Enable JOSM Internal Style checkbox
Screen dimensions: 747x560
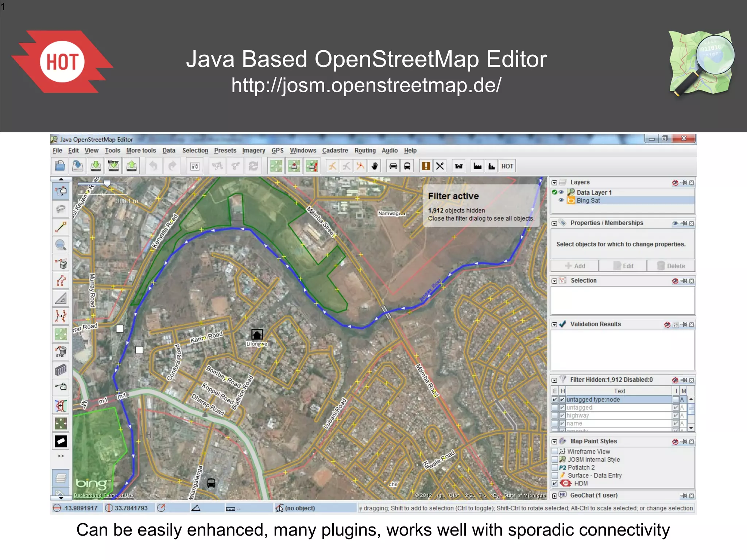click(x=555, y=459)
